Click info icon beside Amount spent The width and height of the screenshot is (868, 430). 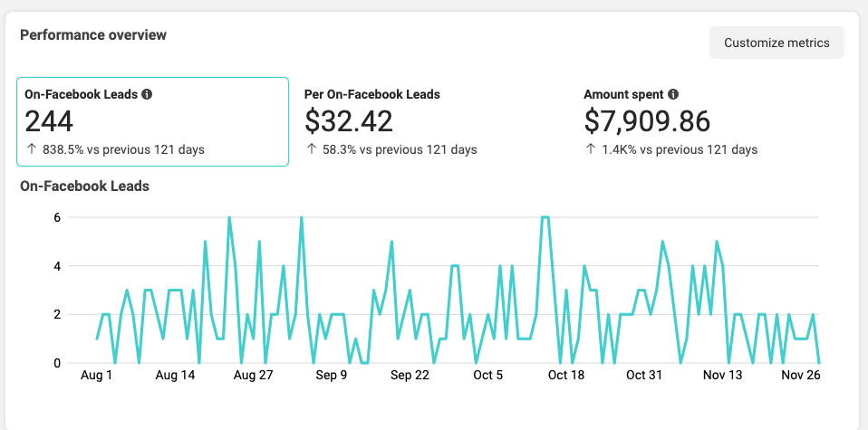click(x=673, y=94)
